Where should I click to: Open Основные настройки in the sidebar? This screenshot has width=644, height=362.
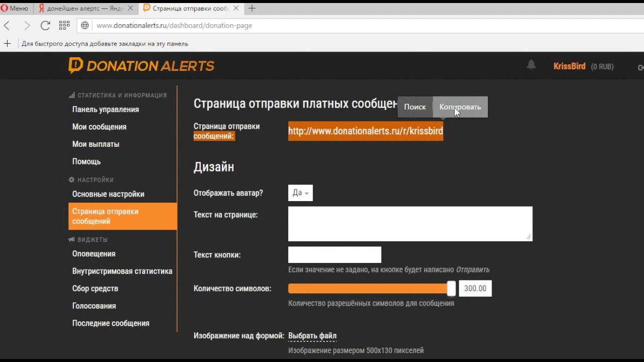pyautogui.click(x=108, y=194)
